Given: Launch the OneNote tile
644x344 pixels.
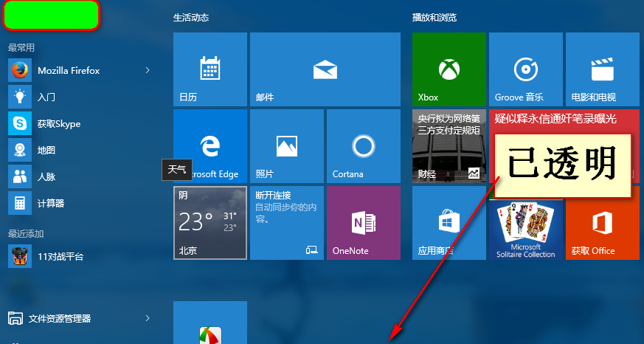Looking at the screenshot, I should coord(363,223).
